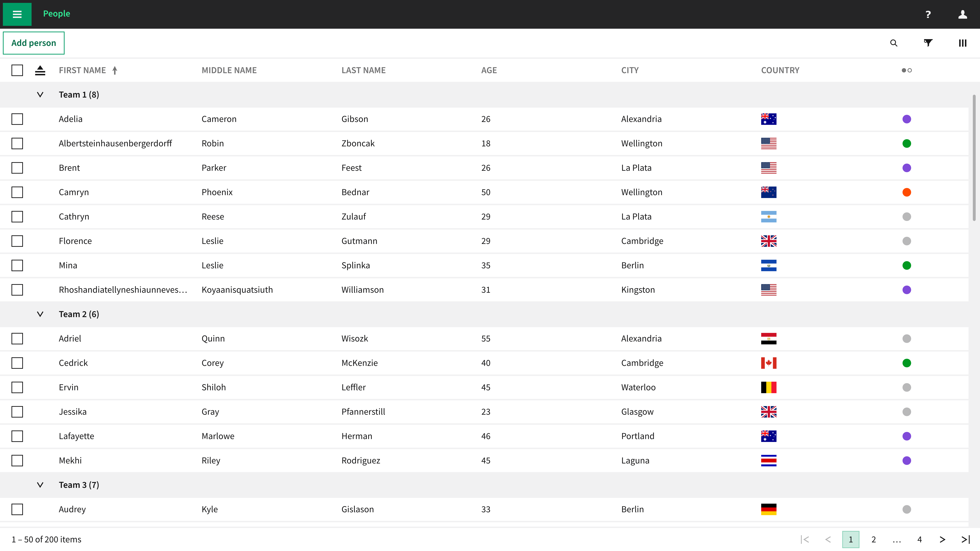Click the UK flag in Florence row
The width and height of the screenshot is (980, 551).
pos(769,241)
